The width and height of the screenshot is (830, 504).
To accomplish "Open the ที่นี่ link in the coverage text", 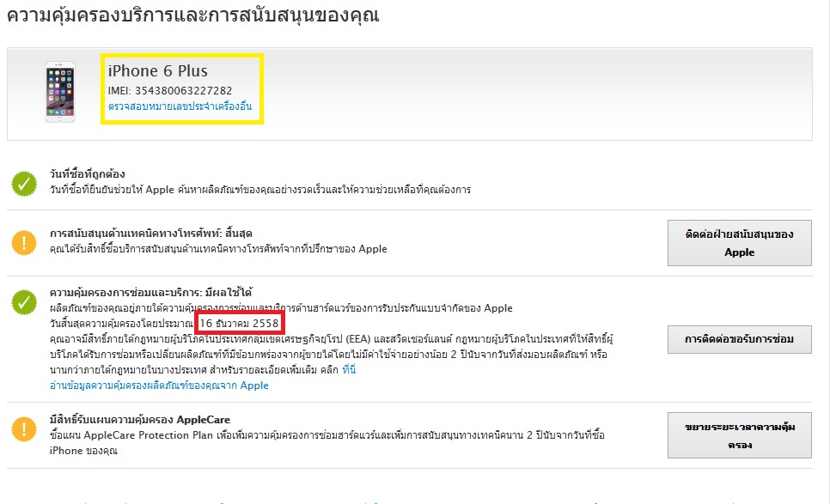I will pos(349,370).
